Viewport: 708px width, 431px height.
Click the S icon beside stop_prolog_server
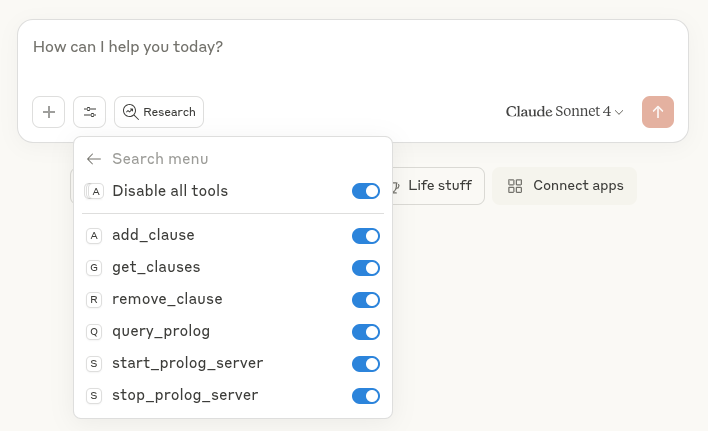coord(94,396)
